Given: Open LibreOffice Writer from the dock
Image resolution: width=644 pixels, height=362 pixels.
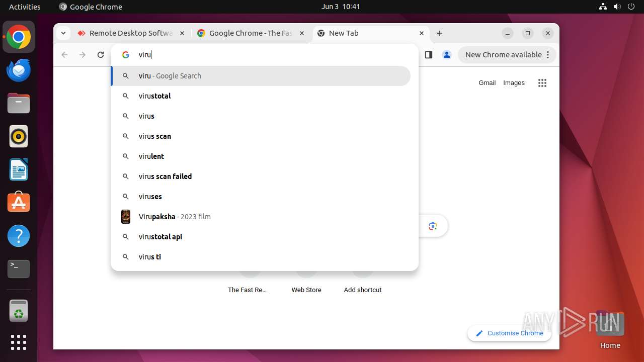Looking at the screenshot, I should [19, 169].
